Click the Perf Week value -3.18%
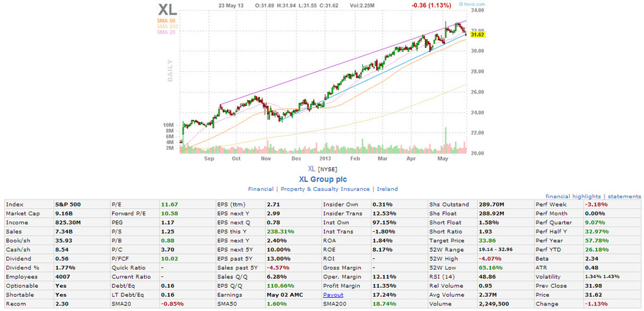 pyautogui.click(x=596, y=205)
